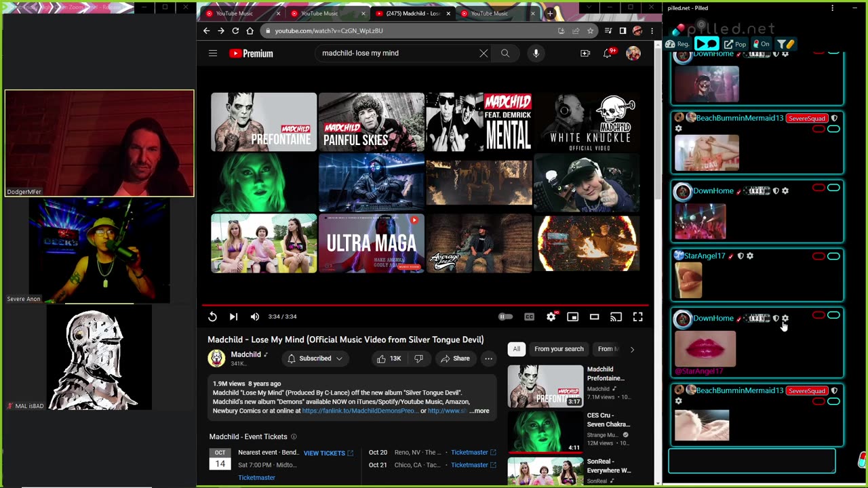
Task: Open more actions ellipsis under video
Action: [488, 359]
